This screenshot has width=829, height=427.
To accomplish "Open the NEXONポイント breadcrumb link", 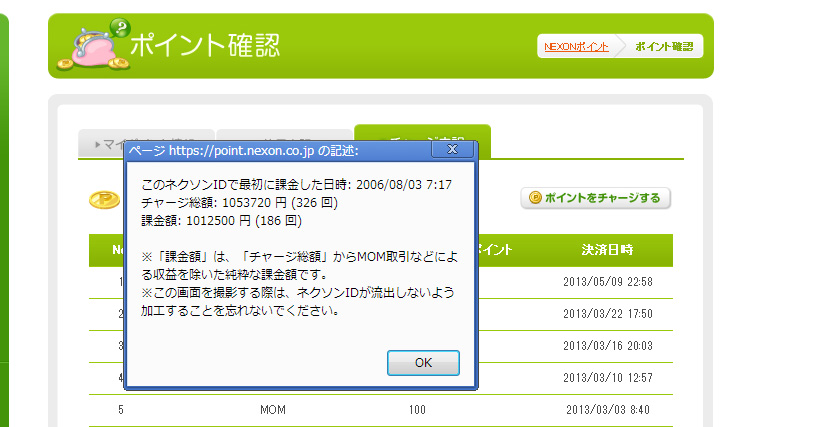I will pos(576,47).
